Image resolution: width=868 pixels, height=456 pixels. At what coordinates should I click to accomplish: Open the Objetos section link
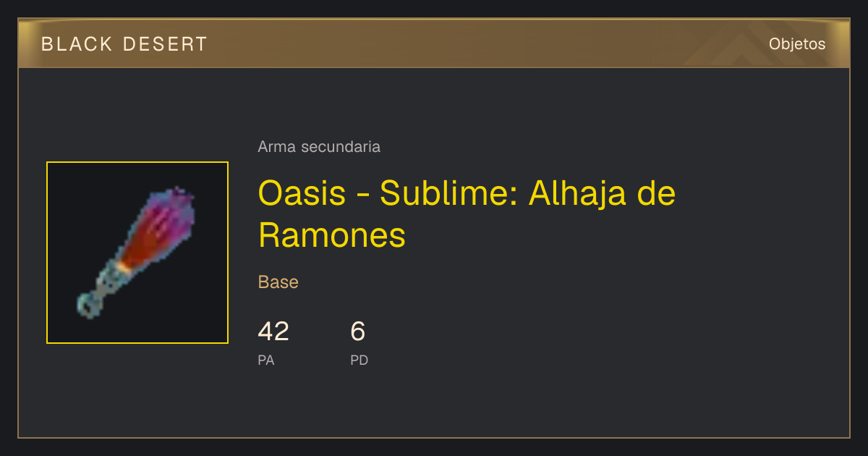tap(797, 44)
